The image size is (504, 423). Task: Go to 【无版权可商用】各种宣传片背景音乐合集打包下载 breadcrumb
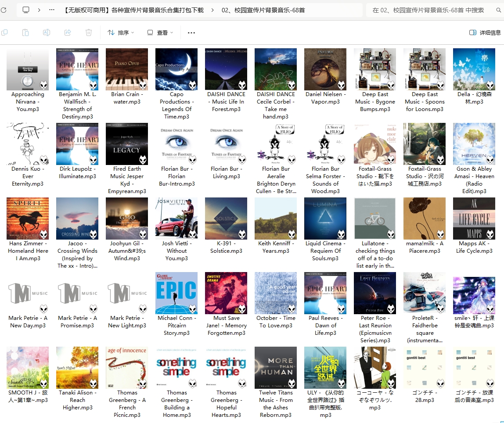(133, 10)
